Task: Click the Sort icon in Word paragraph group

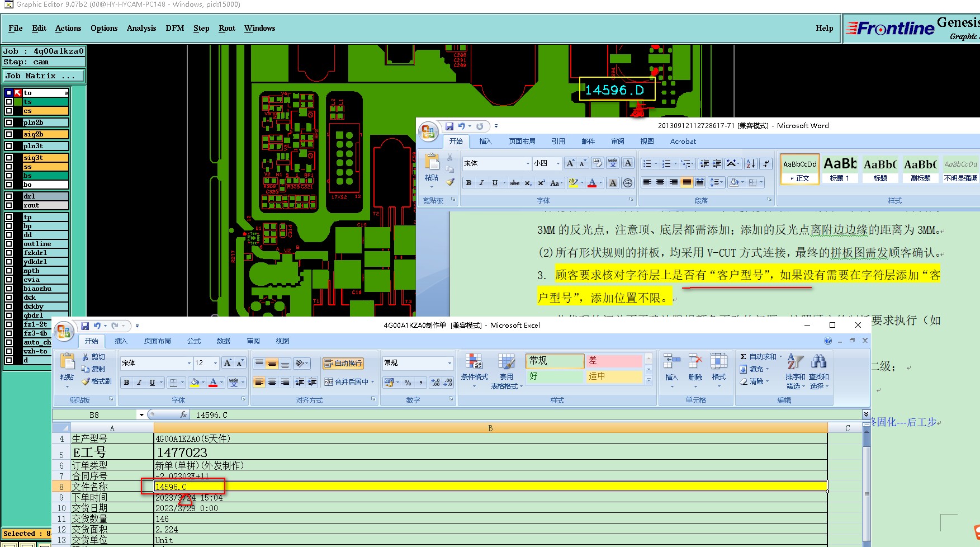Action: click(751, 163)
